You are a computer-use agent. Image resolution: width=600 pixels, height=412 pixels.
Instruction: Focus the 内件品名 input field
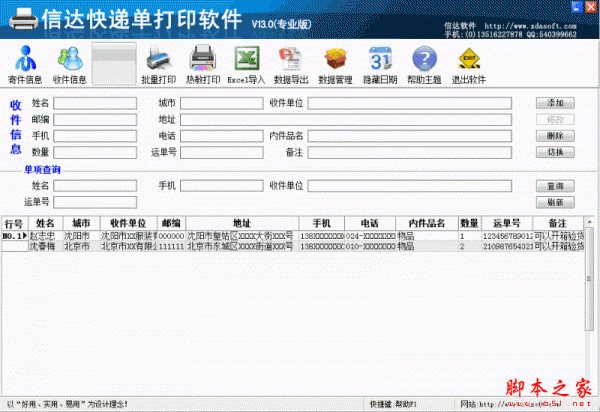pos(410,136)
